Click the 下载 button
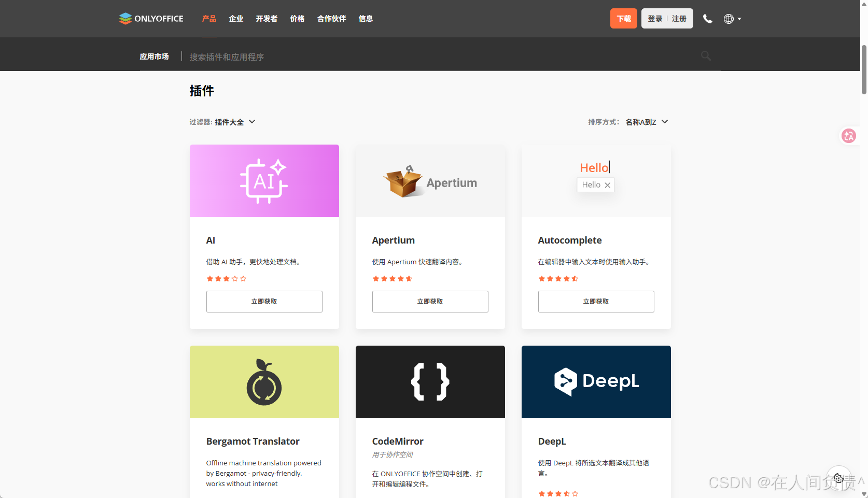Viewport: 868px width, 498px height. pos(623,18)
